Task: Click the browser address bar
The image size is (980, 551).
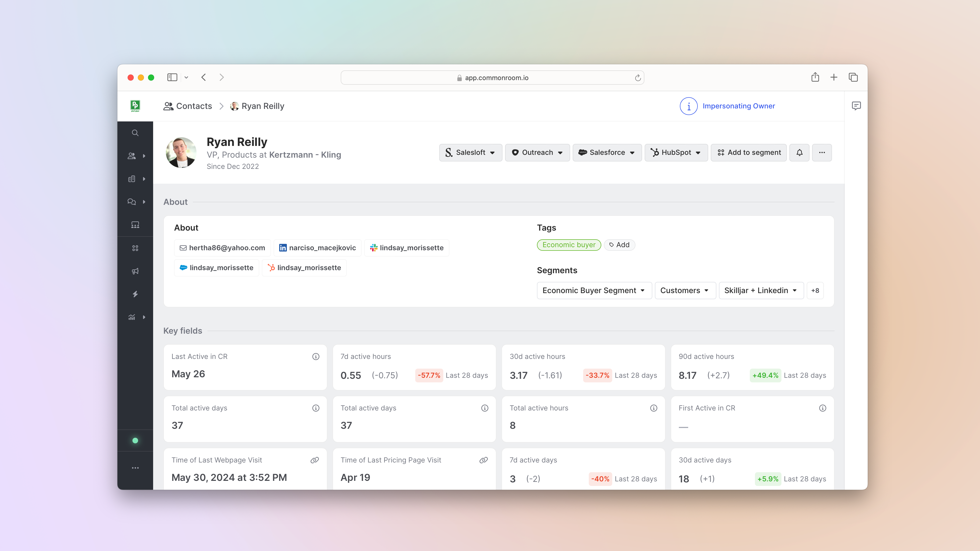Action: point(492,78)
